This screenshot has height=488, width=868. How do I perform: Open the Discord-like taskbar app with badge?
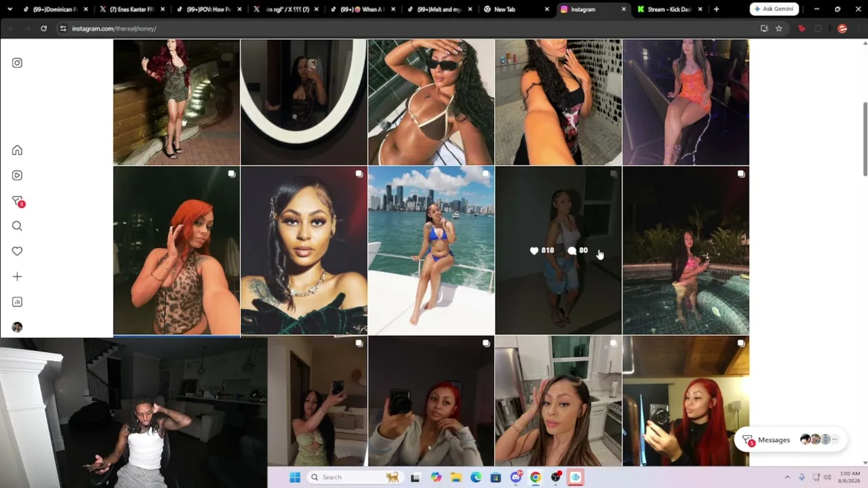pyautogui.click(x=516, y=477)
